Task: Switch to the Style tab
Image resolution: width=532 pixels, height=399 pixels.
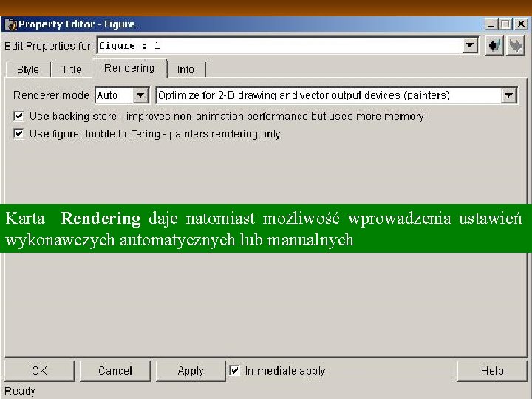Action: click(x=28, y=69)
